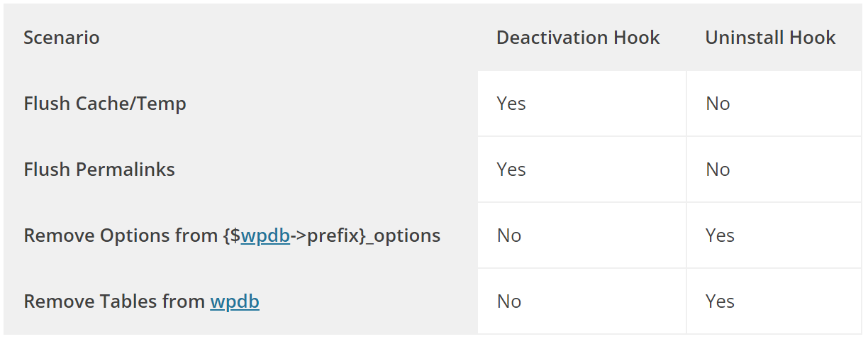Click the ->prefix}_options text after wpdb link
Screen dimensions: 868x339
tap(366, 236)
